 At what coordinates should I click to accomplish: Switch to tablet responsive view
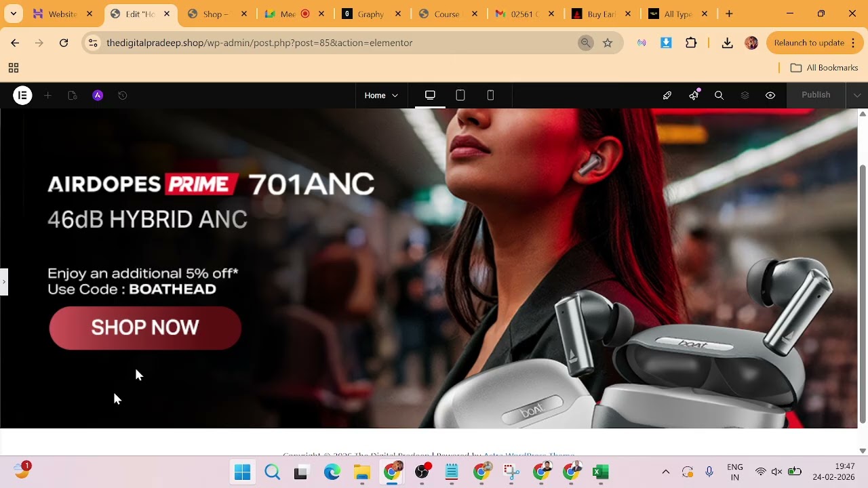[x=460, y=95]
